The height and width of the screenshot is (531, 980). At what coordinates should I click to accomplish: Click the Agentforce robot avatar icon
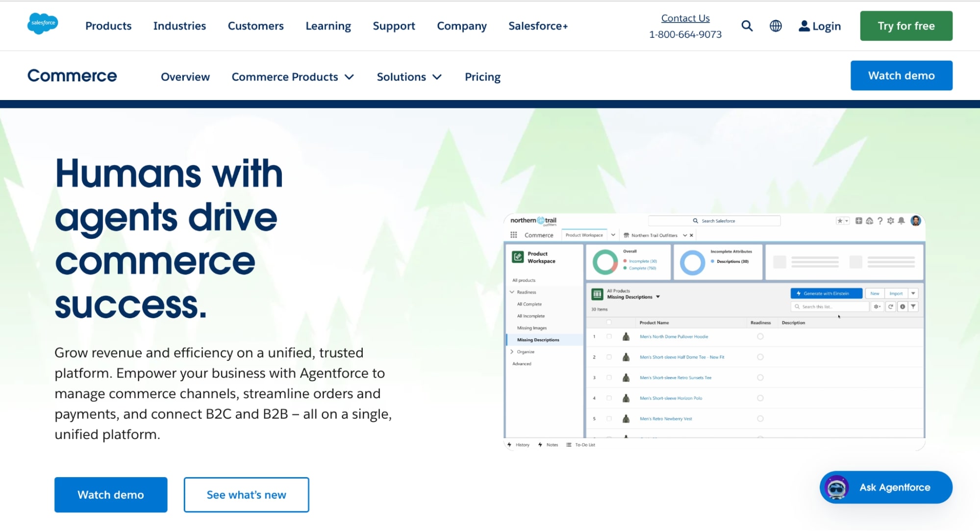[x=836, y=487]
